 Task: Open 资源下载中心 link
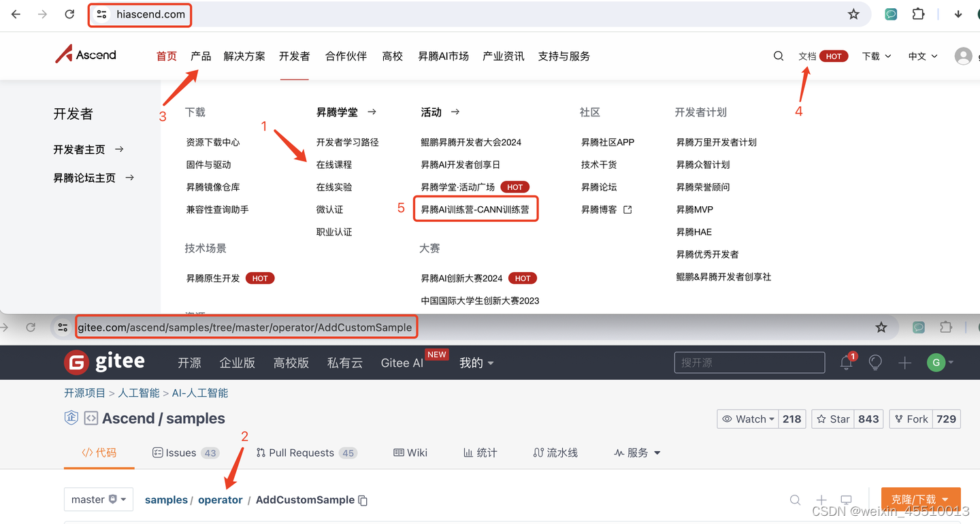tap(213, 142)
